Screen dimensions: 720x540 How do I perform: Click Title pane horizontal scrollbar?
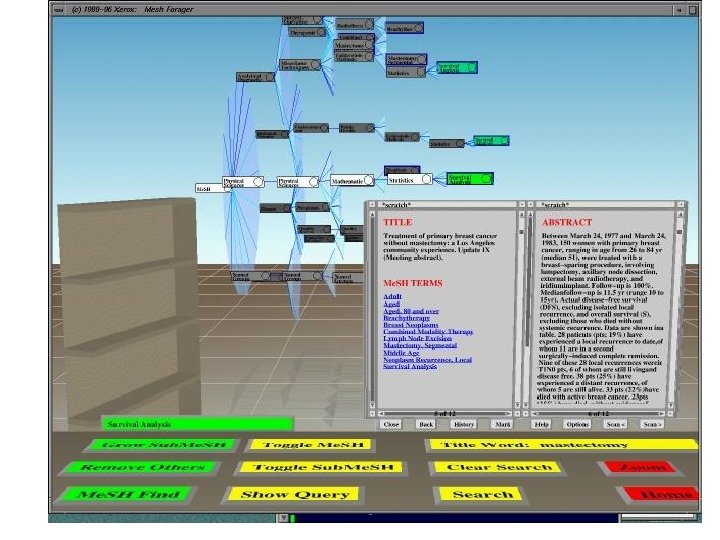[445, 414]
